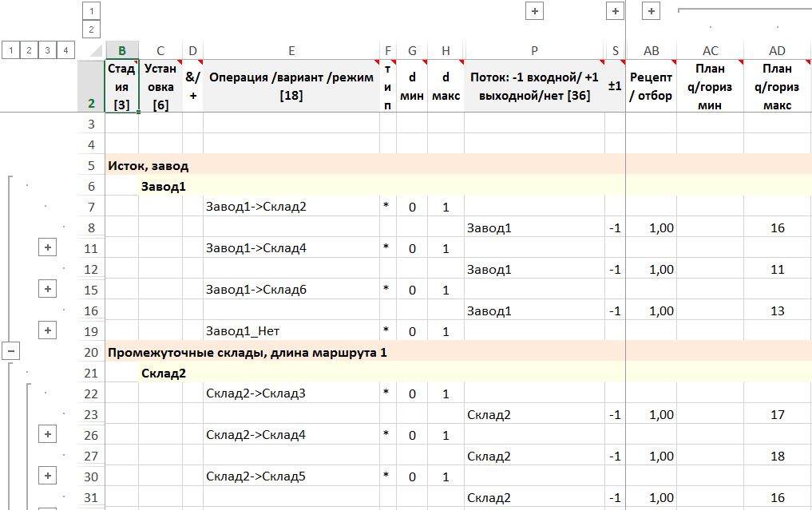Expand the row group at row 19
This screenshot has height=510, width=812.
48,330
